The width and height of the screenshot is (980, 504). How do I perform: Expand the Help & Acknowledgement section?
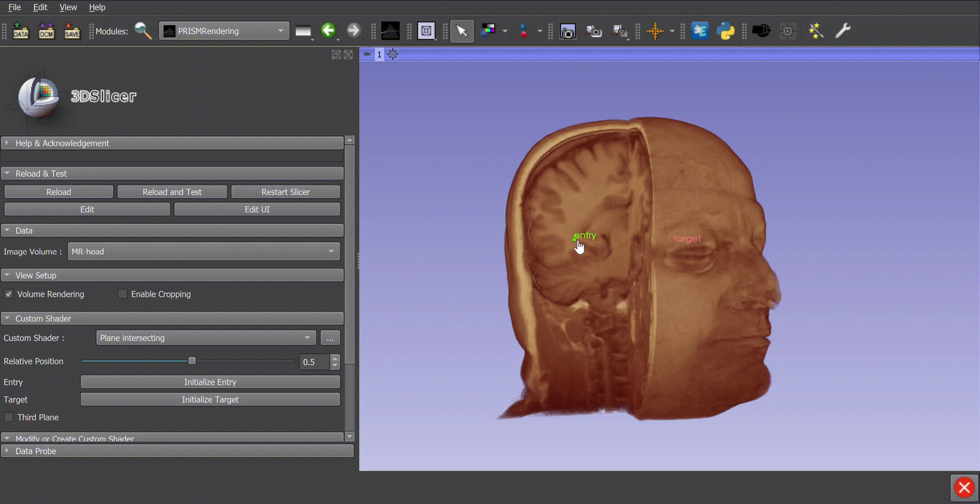pyautogui.click(x=62, y=143)
